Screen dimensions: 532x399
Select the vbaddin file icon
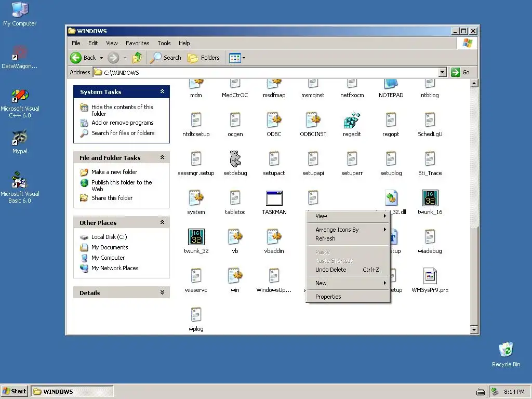coord(274,237)
